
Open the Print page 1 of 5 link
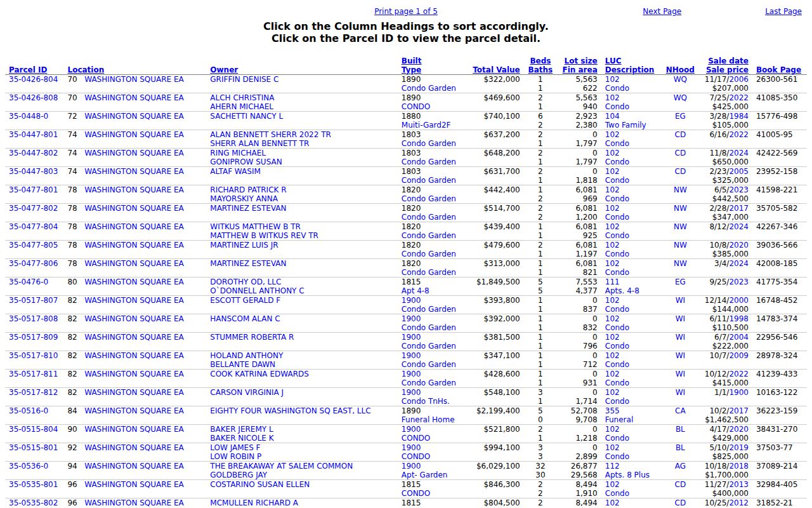(405, 11)
